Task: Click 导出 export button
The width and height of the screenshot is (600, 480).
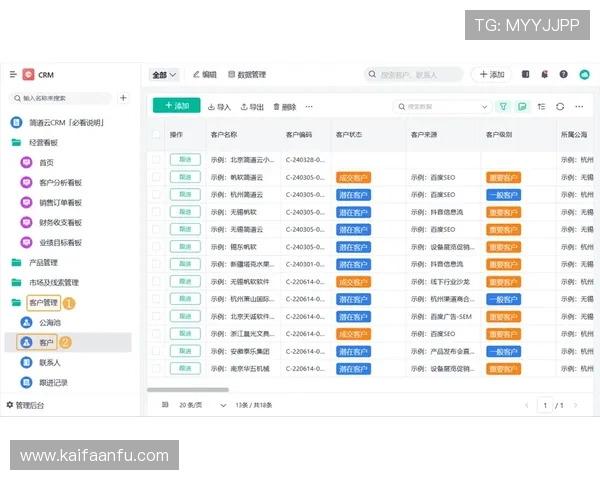Action: coord(252,107)
